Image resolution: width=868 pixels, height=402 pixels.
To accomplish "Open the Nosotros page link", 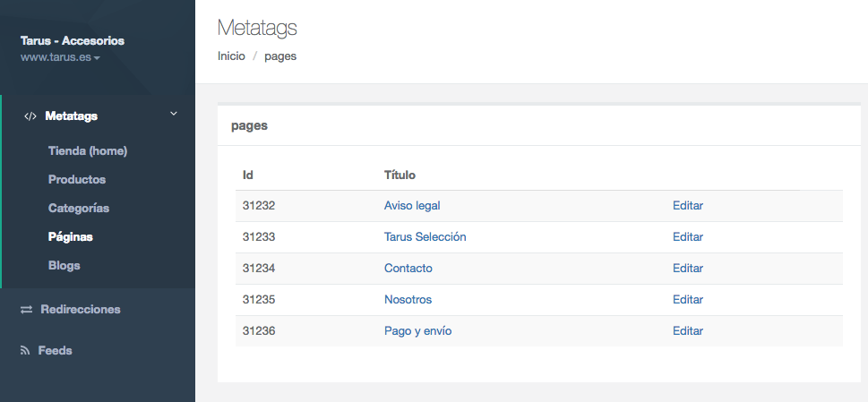I will [x=408, y=300].
